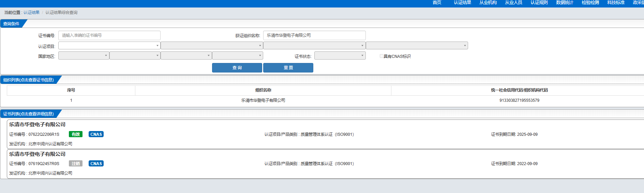Screen dimensions: 644x193
Task: Open the 检验检测 menu
Action: pyautogui.click(x=590, y=2)
